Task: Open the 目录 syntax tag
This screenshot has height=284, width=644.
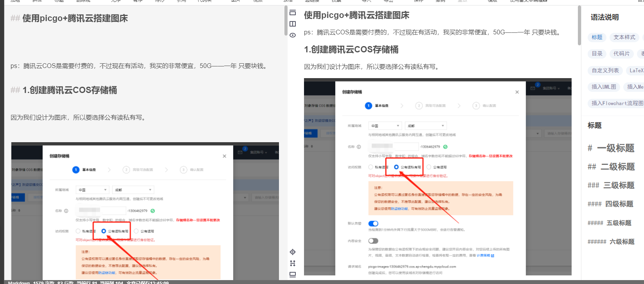Action: [x=597, y=54]
